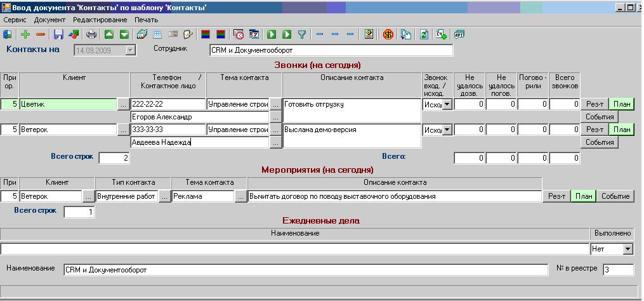The height and width of the screenshot is (301, 644).
Task: Open the stacked documents icon
Action: click(x=142, y=34)
